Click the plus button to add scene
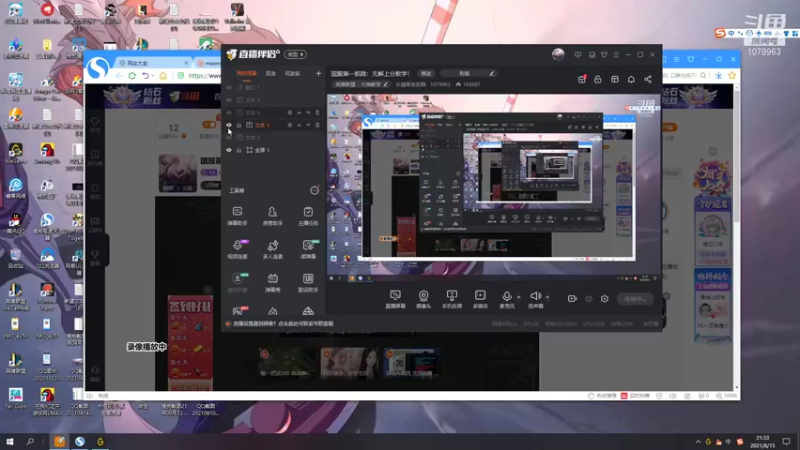Image resolution: width=800 pixels, height=450 pixels. 318,73
